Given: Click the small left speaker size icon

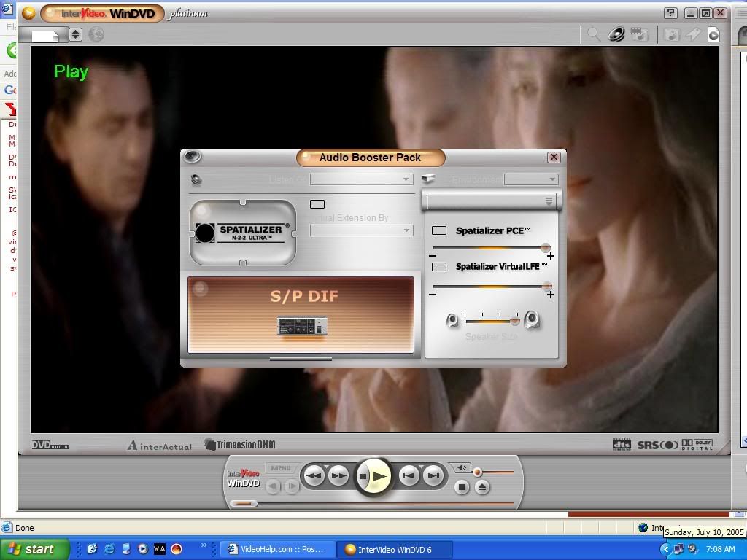Looking at the screenshot, I should click(452, 321).
